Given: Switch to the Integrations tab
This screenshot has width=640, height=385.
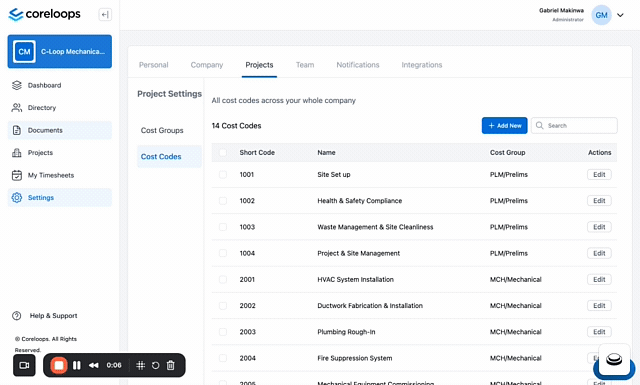Looking at the screenshot, I should tap(422, 65).
